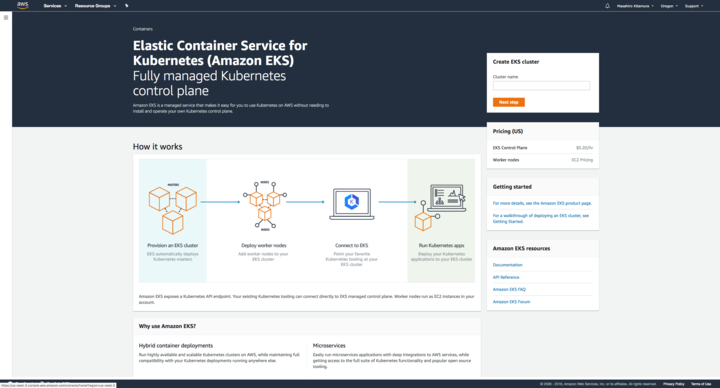
Task: Click the AWS logo home icon
Action: click(22, 6)
